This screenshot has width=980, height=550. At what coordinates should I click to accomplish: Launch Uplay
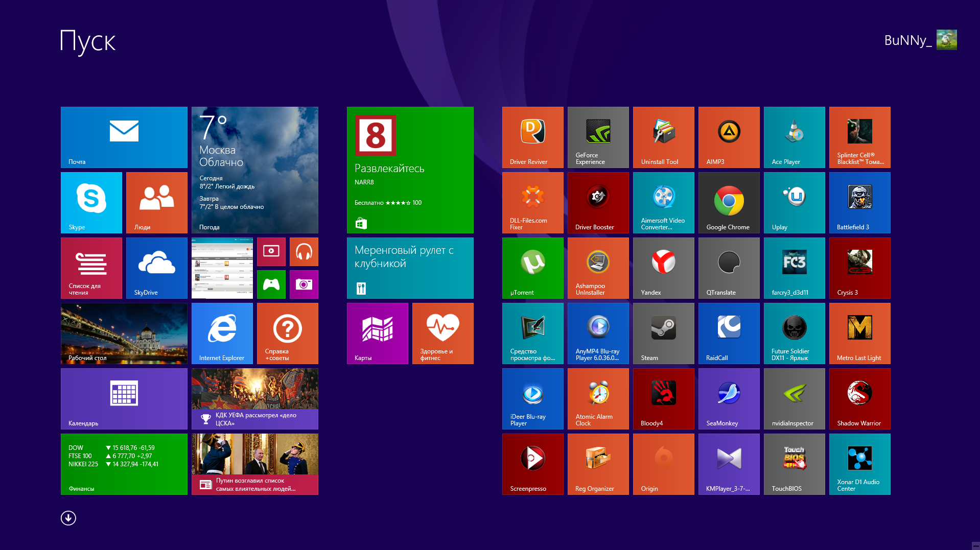(x=795, y=203)
